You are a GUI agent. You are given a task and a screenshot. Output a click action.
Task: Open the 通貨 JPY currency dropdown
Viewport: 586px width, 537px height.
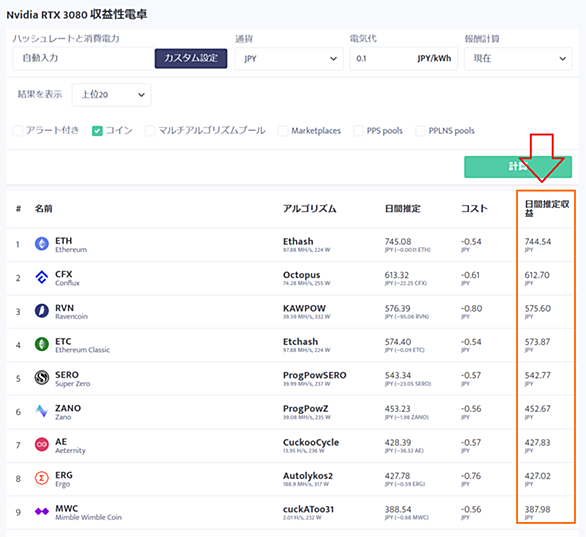(x=289, y=59)
